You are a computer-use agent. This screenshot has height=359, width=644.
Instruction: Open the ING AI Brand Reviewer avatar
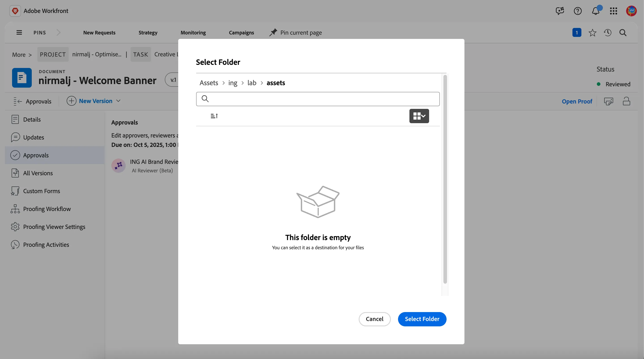pos(118,165)
